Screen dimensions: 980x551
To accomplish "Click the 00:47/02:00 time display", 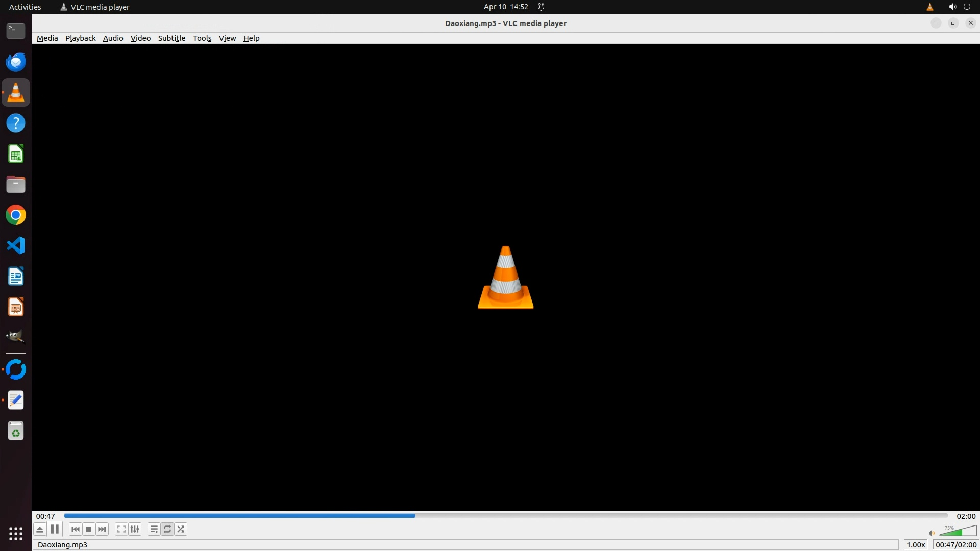I will (x=955, y=545).
